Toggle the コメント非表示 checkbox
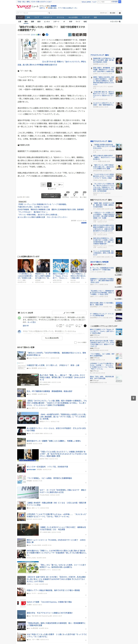 [75, 343]
